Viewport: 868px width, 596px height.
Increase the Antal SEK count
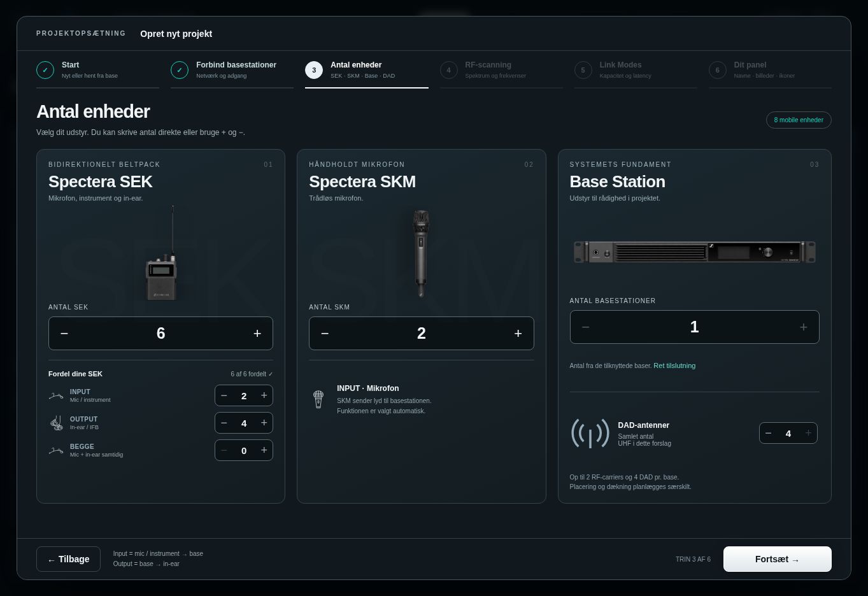[x=257, y=333]
